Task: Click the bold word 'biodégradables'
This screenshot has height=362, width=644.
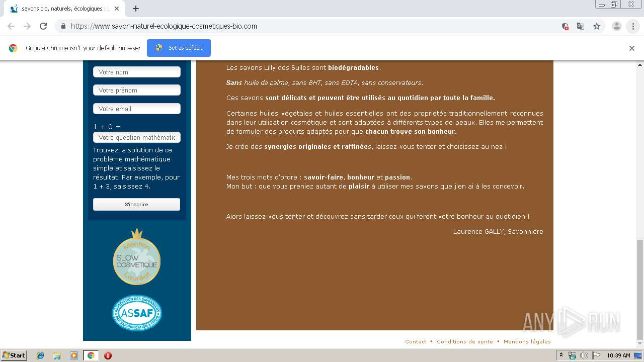Action: click(x=353, y=67)
